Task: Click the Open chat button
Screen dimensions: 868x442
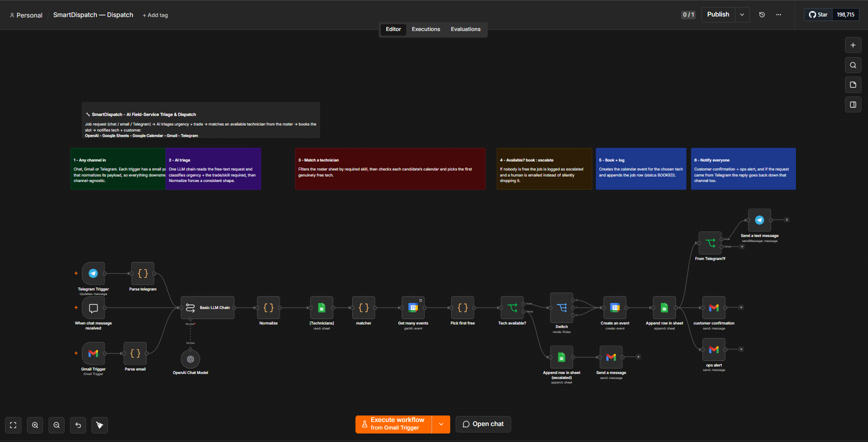Action: tap(483, 424)
